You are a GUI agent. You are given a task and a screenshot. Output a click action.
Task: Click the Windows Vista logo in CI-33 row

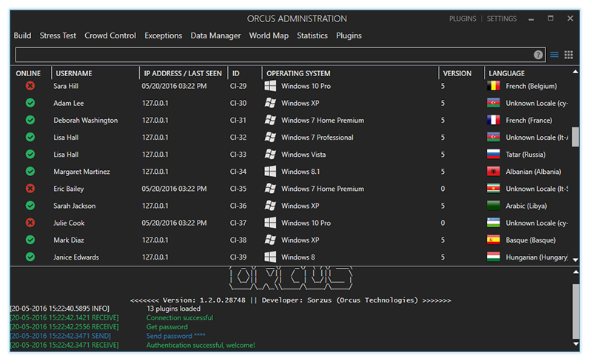click(270, 154)
